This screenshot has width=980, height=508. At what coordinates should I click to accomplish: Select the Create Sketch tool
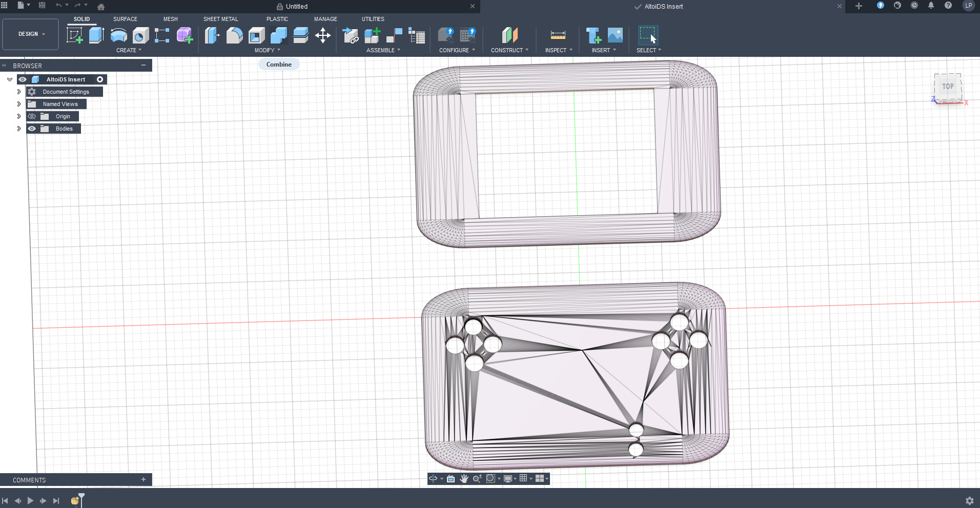click(75, 35)
